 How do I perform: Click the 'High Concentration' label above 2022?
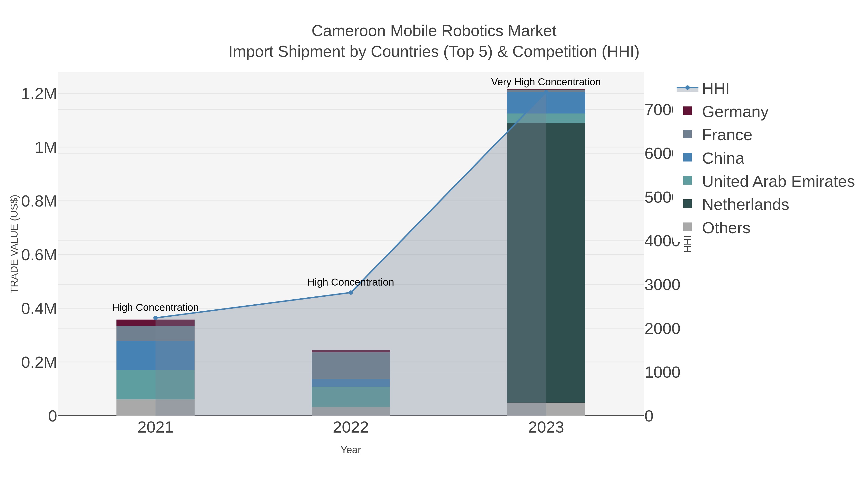351,282
